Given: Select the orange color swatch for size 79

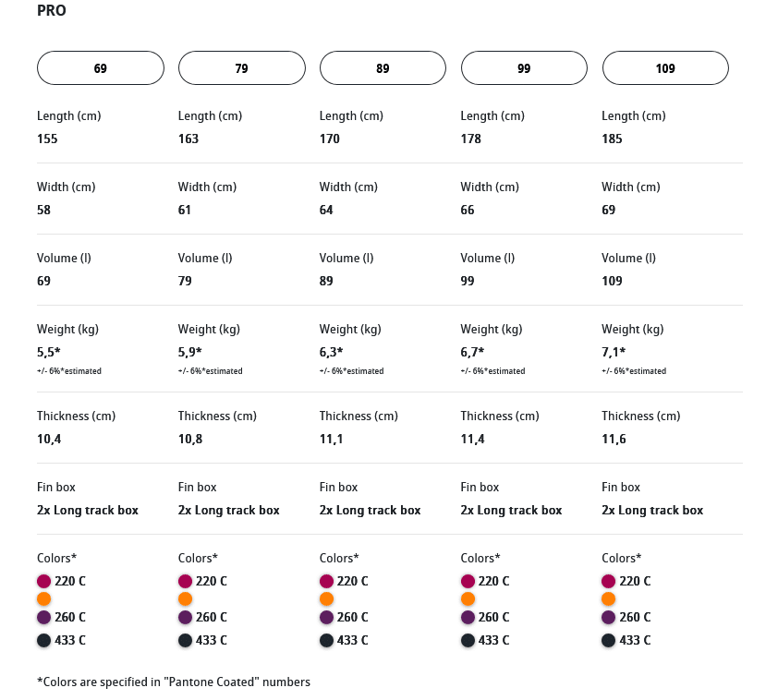Looking at the screenshot, I should 186,599.
